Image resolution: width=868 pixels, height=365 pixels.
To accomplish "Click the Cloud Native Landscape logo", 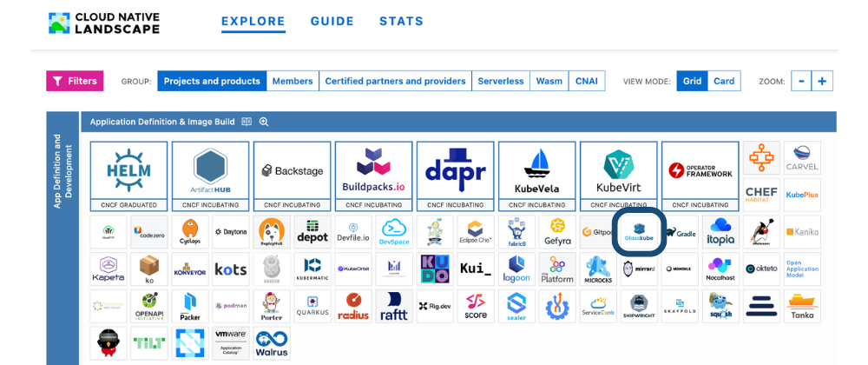I will (105, 23).
